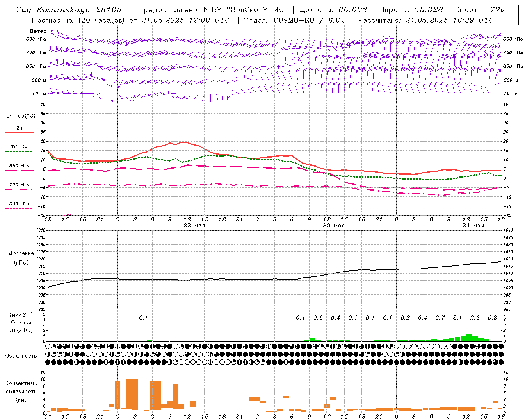Click the 23 мая date label
This screenshot has height=420, width=525.
(x=333, y=226)
